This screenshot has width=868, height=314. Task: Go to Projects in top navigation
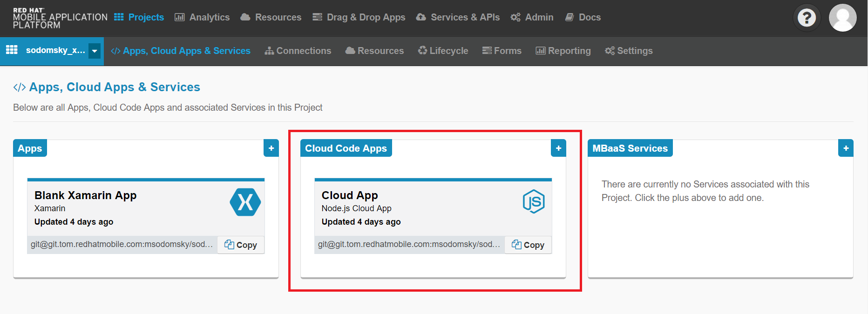[139, 17]
